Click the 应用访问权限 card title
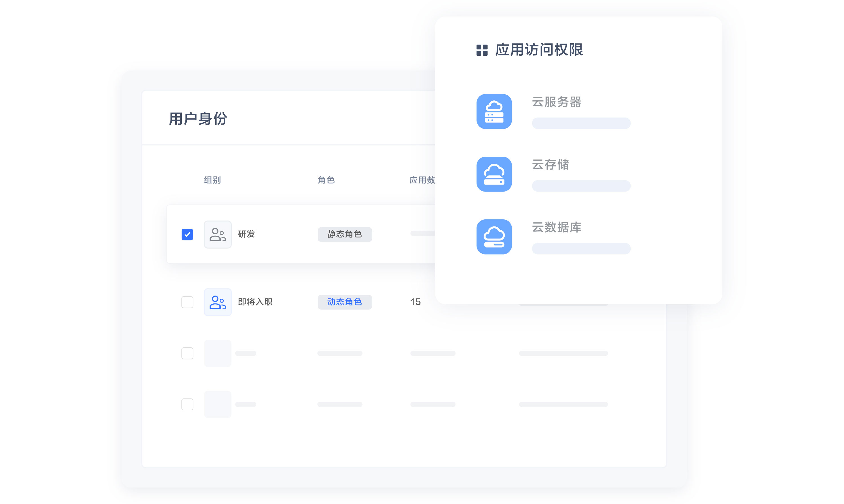This screenshot has height=504, width=844. [x=539, y=50]
